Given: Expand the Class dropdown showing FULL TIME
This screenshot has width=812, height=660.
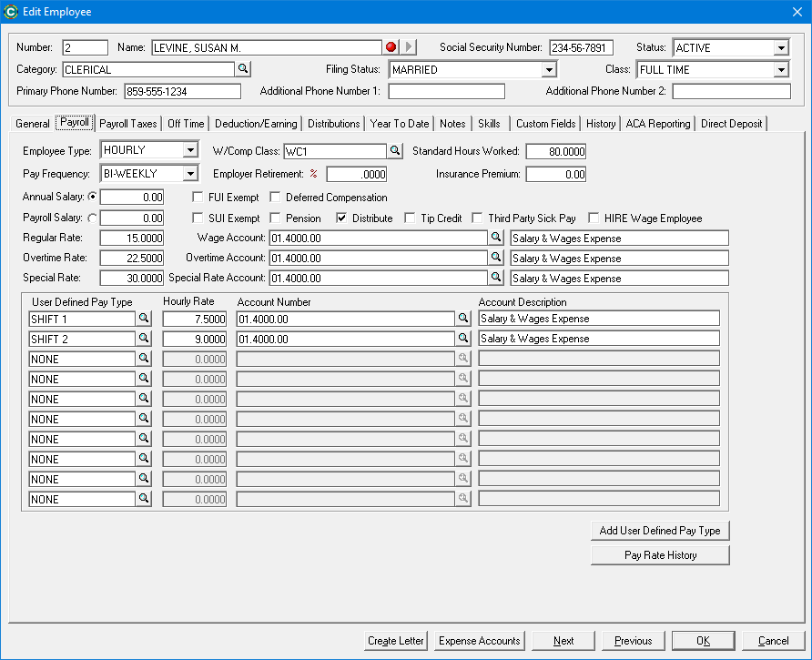Looking at the screenshot, I should (781, 69).
